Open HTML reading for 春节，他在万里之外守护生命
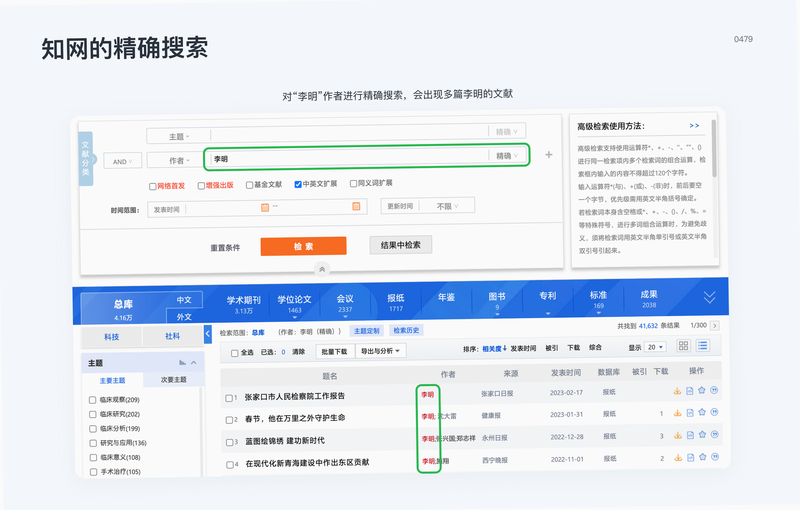The width and height of the screenshot is (800, 510). point(690,413)
